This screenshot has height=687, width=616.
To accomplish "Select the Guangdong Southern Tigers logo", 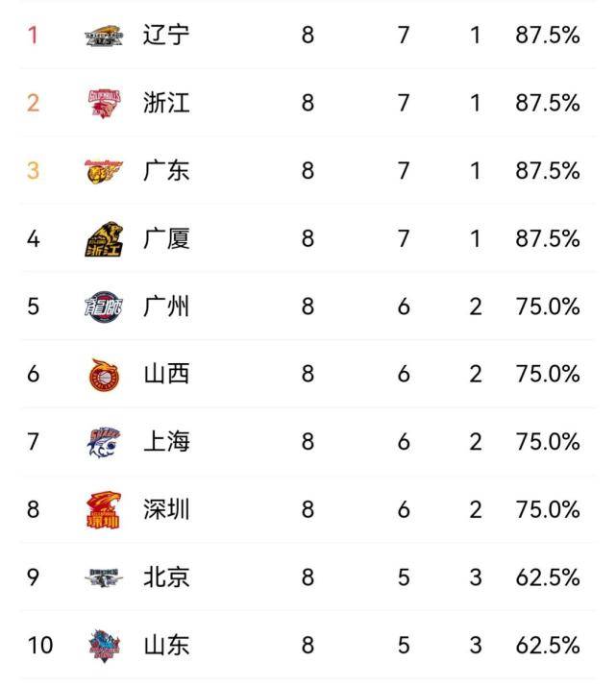I will (x=104, y=171).
